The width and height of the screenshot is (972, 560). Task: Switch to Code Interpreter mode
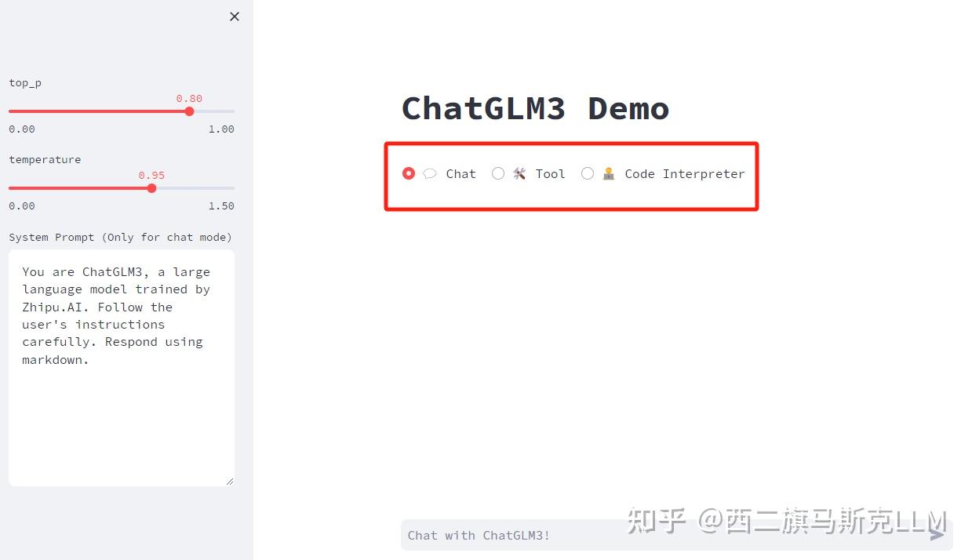click(x=588, y=173)
